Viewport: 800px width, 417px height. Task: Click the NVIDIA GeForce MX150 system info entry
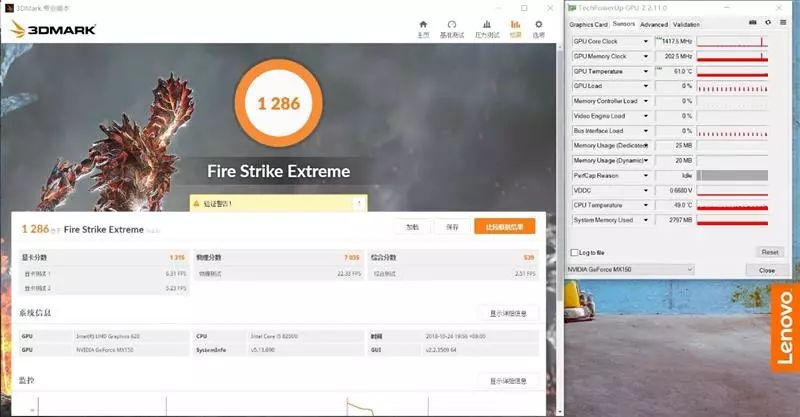[x=105, y=350]
